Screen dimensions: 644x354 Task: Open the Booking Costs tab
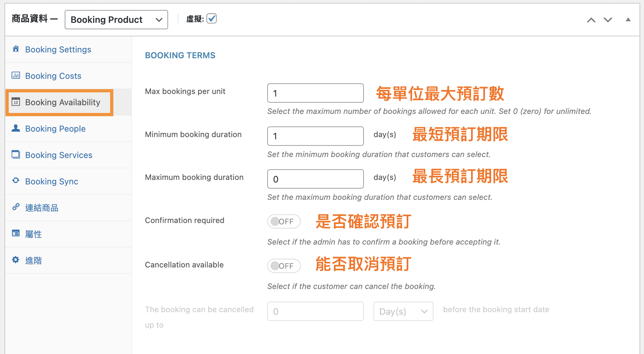tap(53, 76)
